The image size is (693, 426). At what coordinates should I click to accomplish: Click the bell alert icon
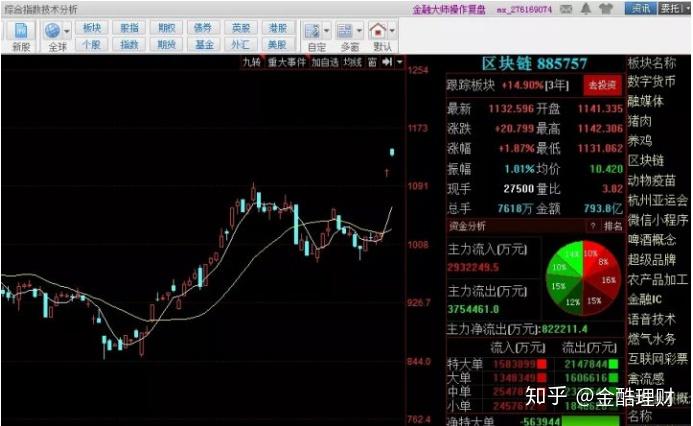pyautogui.click(x=586, y=8)
